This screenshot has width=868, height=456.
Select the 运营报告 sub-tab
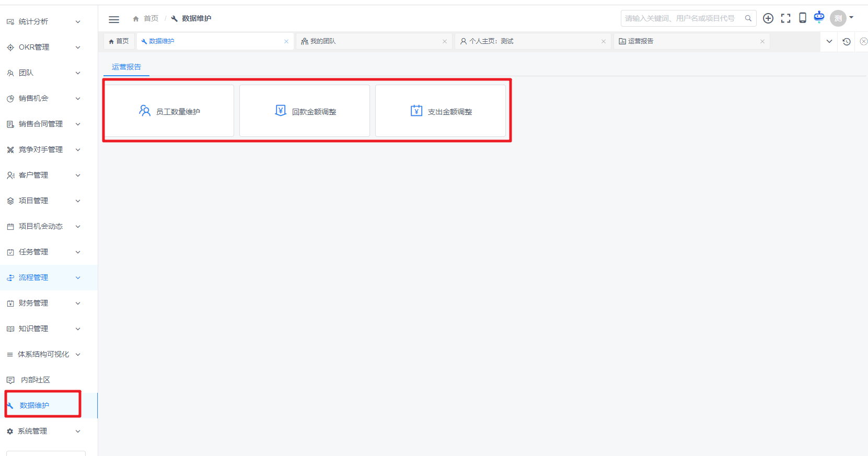coord(126,67)
